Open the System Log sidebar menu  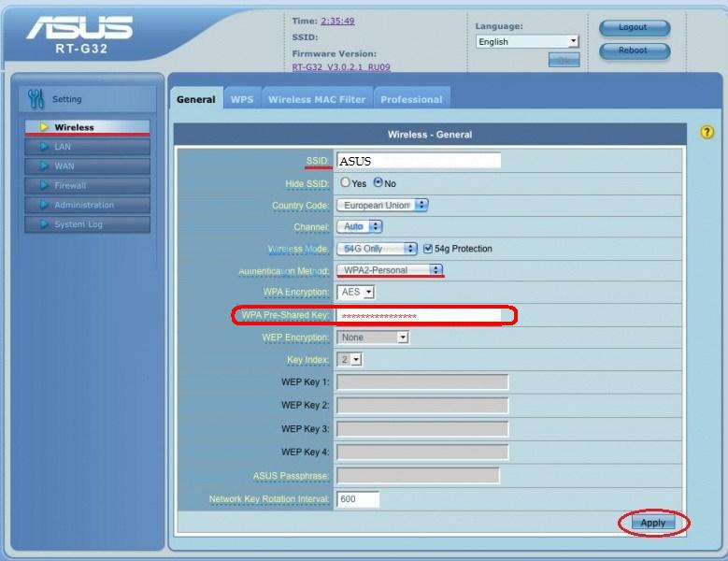pos(87,224)
